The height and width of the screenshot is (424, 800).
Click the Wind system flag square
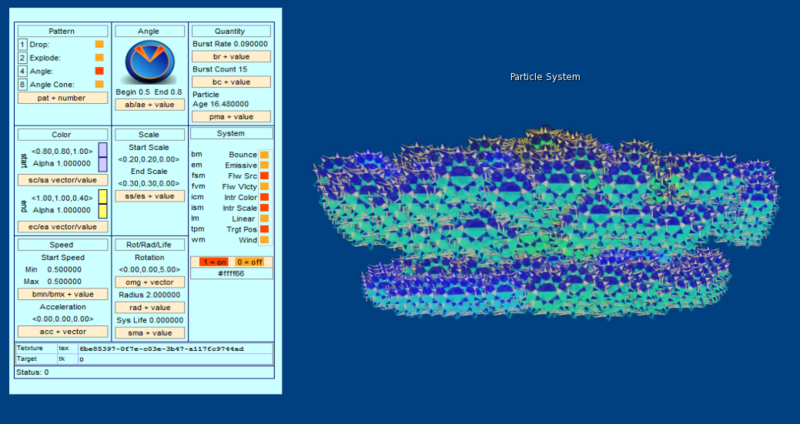[x=264, y=240]
